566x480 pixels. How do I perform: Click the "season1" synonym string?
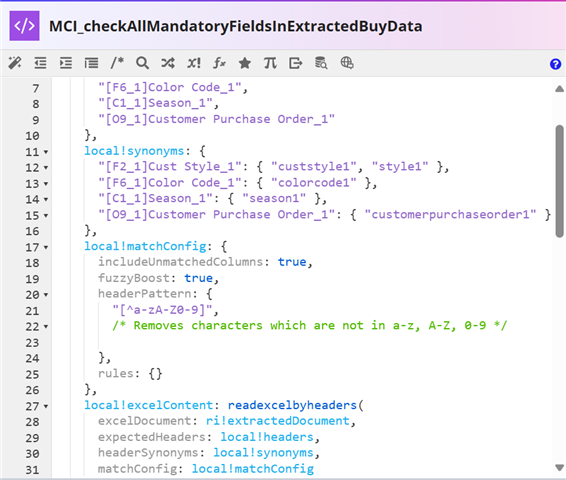[x=274, y=199]
